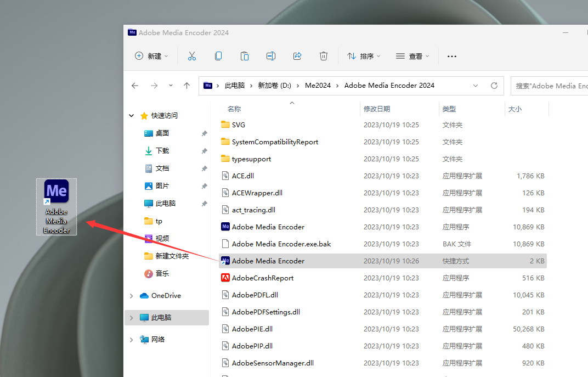Screen dimensions: 588x377
Task: Go up one folder level arrow
Action: [186, 86]
